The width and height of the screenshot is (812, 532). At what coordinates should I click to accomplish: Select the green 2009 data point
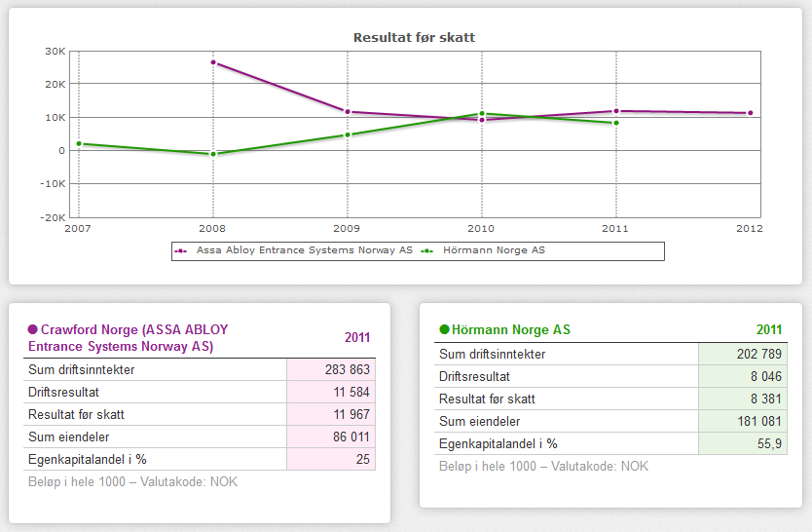point(348,135)
